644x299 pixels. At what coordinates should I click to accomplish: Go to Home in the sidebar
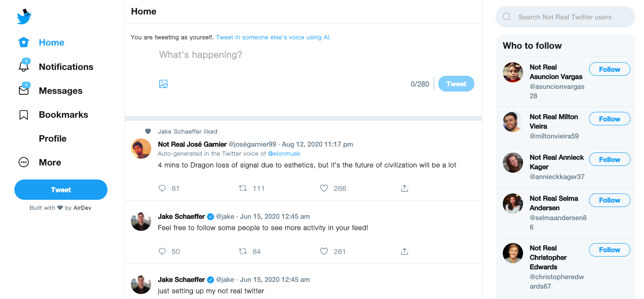click(51, 42)
